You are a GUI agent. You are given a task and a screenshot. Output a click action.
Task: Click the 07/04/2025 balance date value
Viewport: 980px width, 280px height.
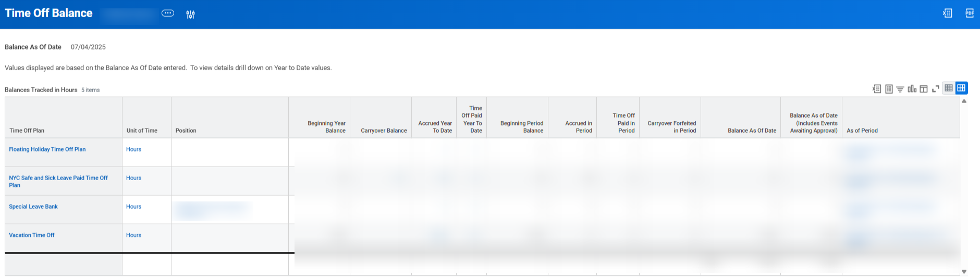(88, 47)
